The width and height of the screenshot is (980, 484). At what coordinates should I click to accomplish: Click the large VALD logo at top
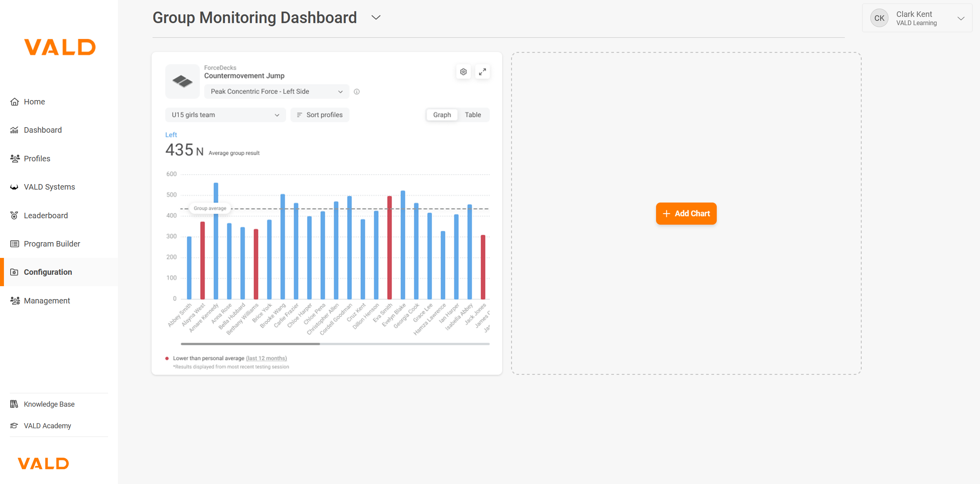pos(60,47)
